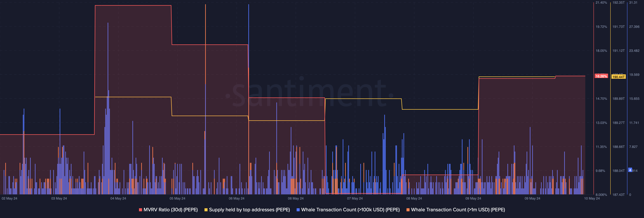Click the 08 May 24 date label
Screen dimensions: 644x218
[x=414, y=199]
